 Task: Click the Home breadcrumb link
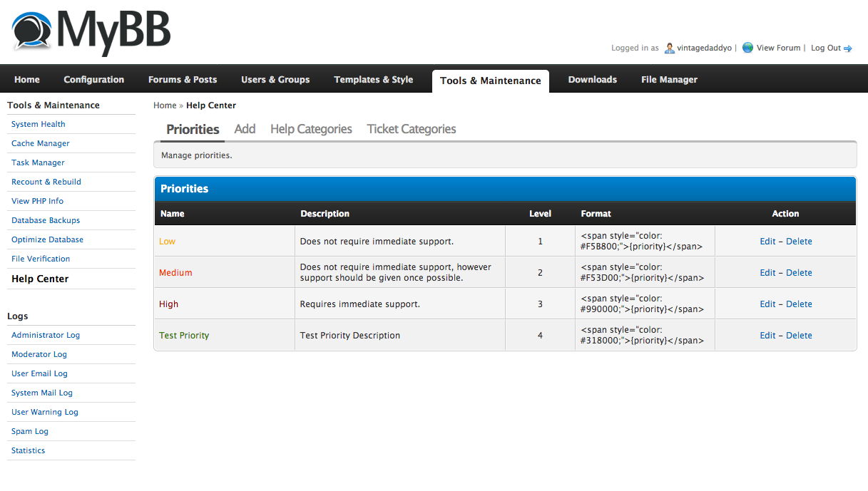coord(165,105)
